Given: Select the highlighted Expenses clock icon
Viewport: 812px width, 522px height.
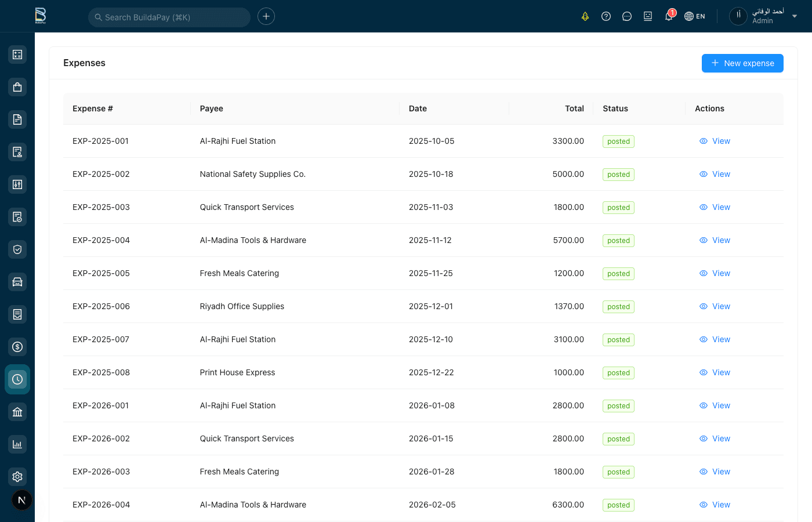Looking at the screenshot, I should [x=17, y=379].
